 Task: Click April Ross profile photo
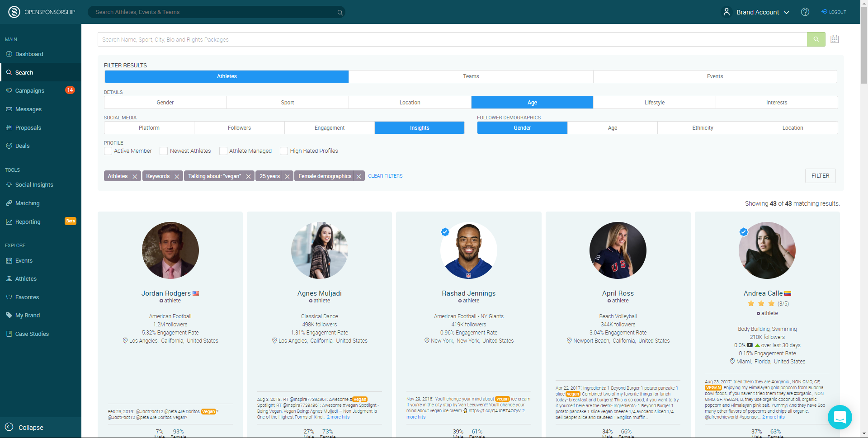point(618,250)
